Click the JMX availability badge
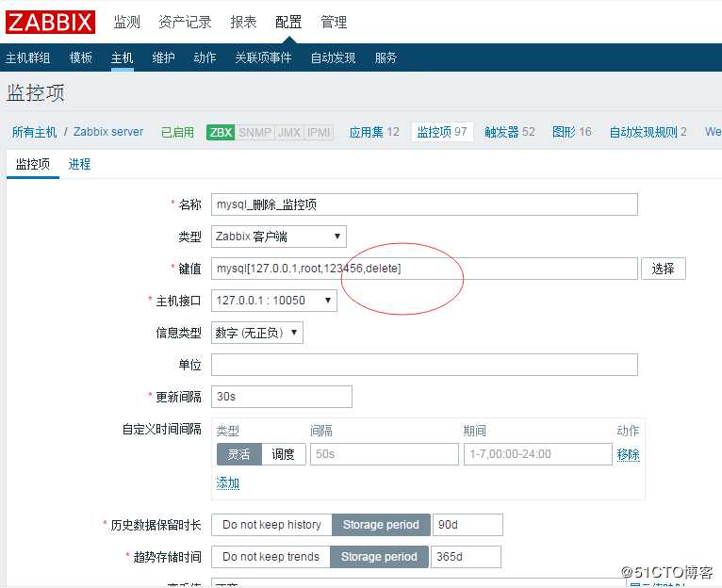The height and width of the screenshot is (588, 722). tap(289, 133)
